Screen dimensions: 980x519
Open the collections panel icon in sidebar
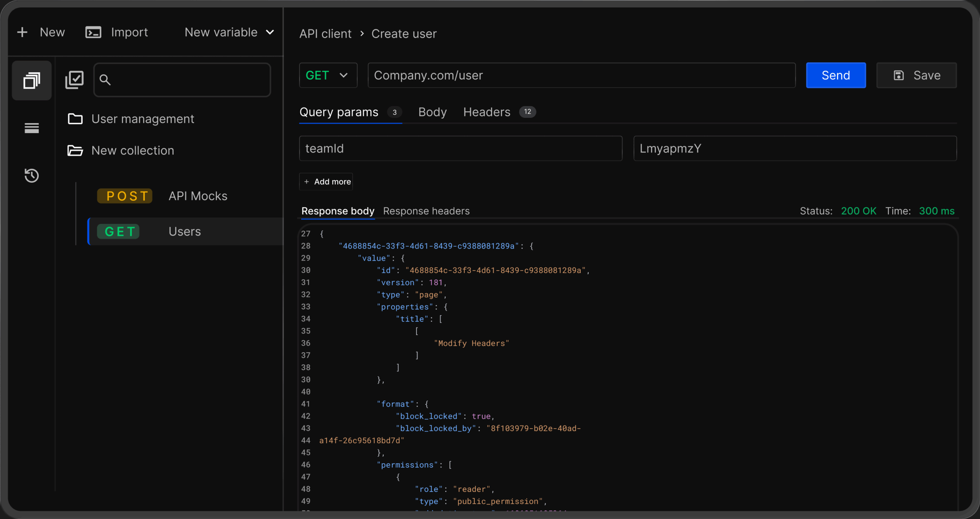pos(32,80)
